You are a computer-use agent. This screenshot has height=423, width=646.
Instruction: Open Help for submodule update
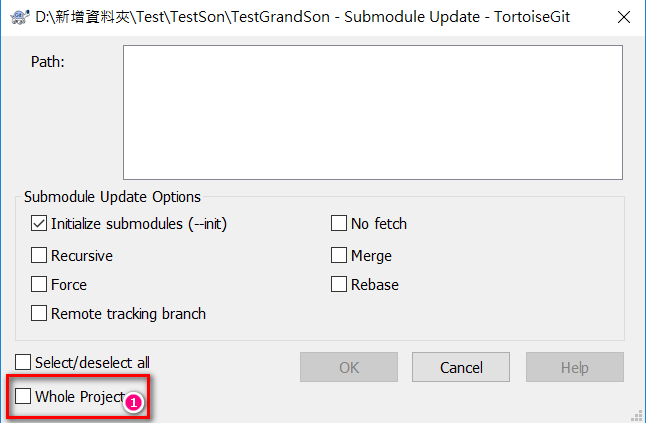pos(575,367)
